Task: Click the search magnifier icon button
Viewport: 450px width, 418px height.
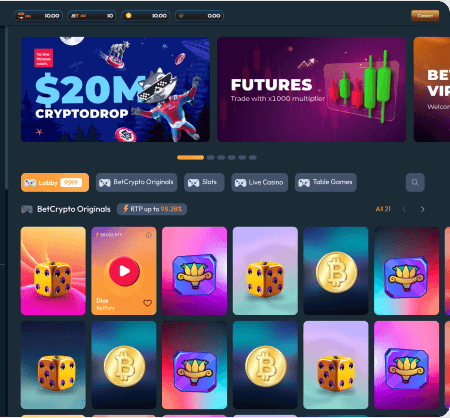Action: click(x=415, y=182)
